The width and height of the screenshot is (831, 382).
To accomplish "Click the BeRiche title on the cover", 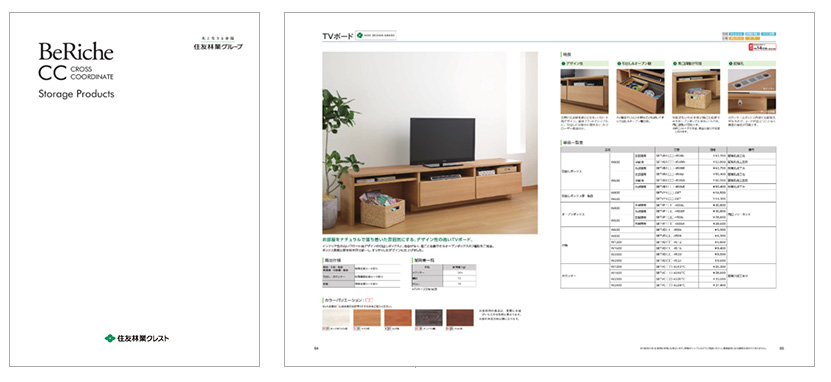I will tap(76, 52).
